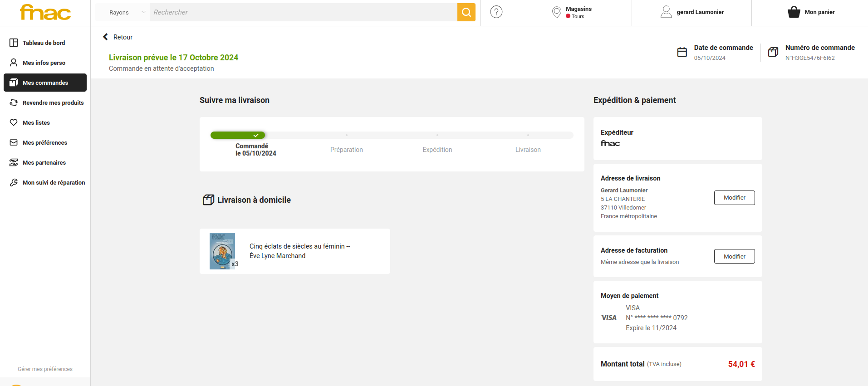Open the Mon panier basket icon

(794, 12)
